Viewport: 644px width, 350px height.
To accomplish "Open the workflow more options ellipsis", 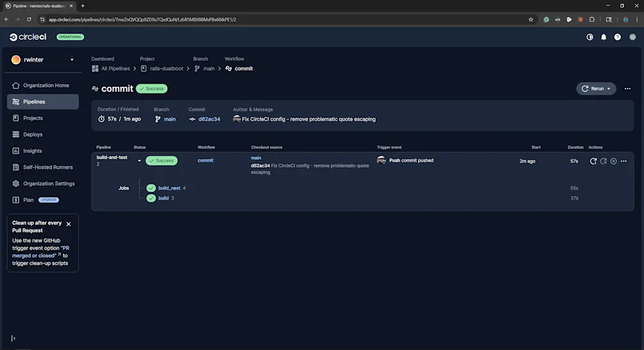I will 627,89.
